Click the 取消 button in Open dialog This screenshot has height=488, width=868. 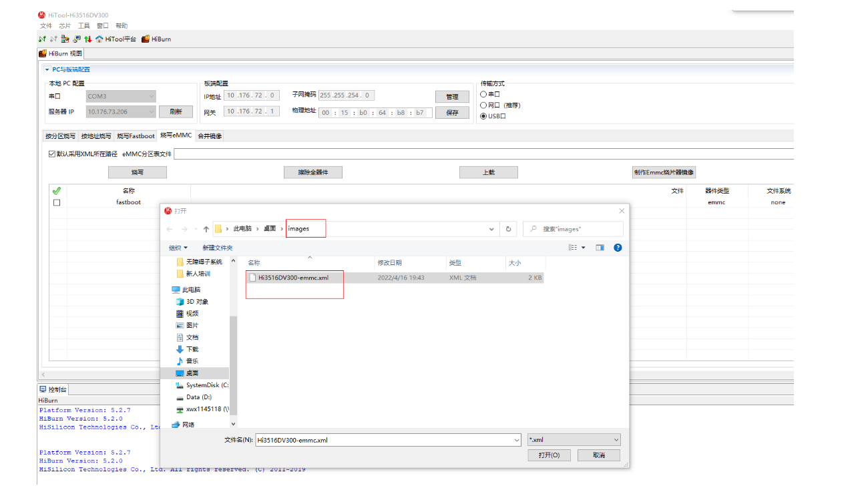[598, 455]
